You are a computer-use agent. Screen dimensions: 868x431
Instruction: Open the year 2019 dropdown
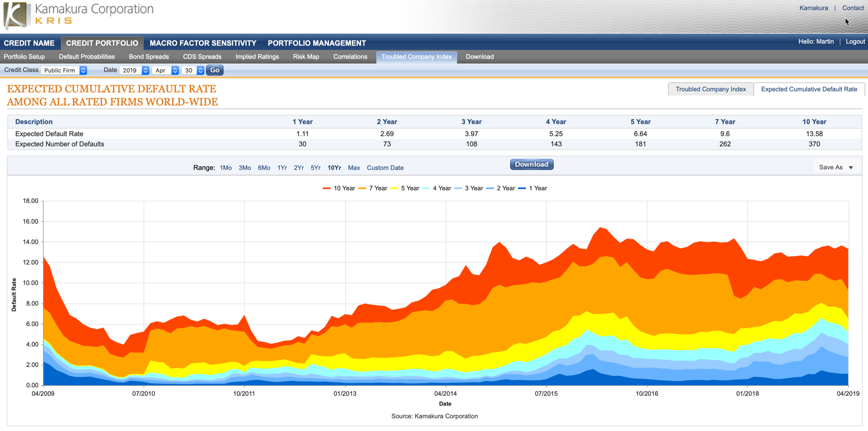click(134, 70)
